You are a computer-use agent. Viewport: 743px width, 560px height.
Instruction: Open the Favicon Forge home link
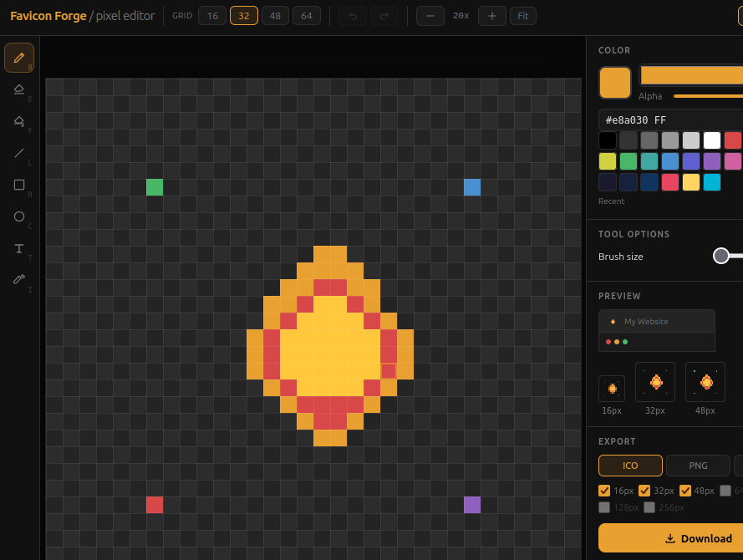[48, 16]
